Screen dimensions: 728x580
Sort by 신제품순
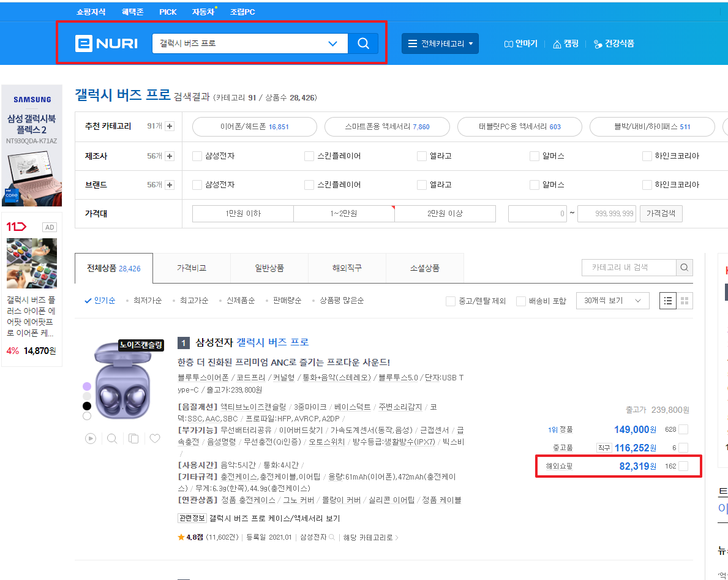pos(241,301)
